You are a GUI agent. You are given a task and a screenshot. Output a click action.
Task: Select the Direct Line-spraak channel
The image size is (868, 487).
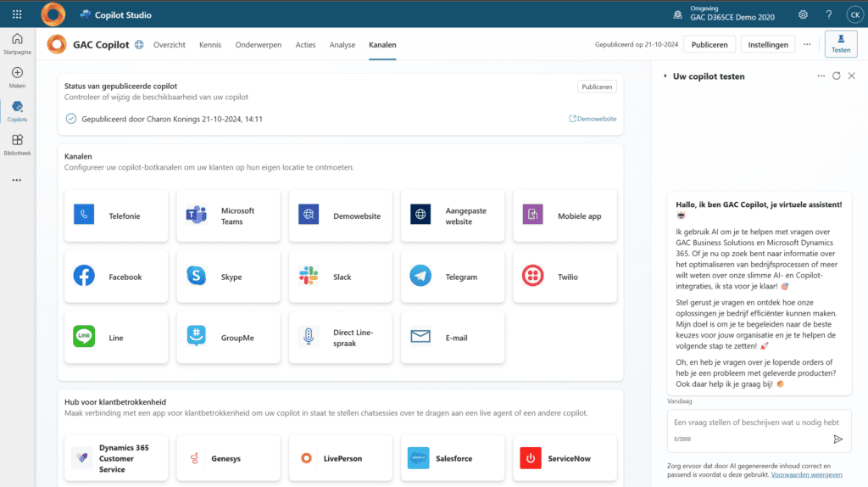[x=341, y=338]
